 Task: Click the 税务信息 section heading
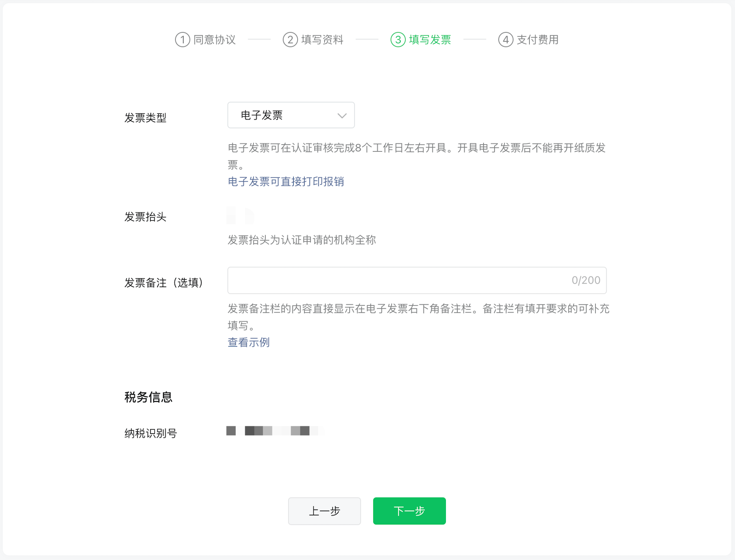pyautogui.click(x=148, y=397)
